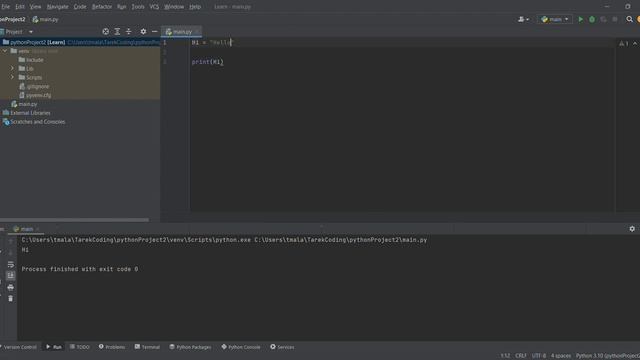
Task: Open the Python Console tool window
Action: pyautogui.click(x=241, y=347)
